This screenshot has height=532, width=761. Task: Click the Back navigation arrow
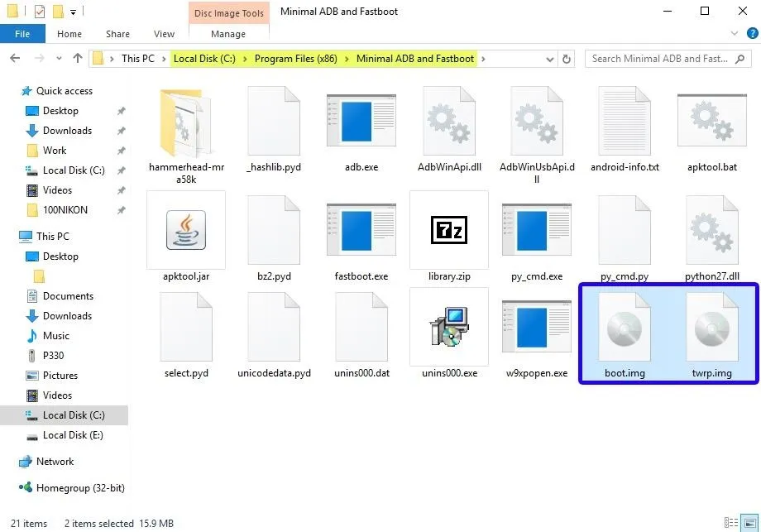click(15, 58)
